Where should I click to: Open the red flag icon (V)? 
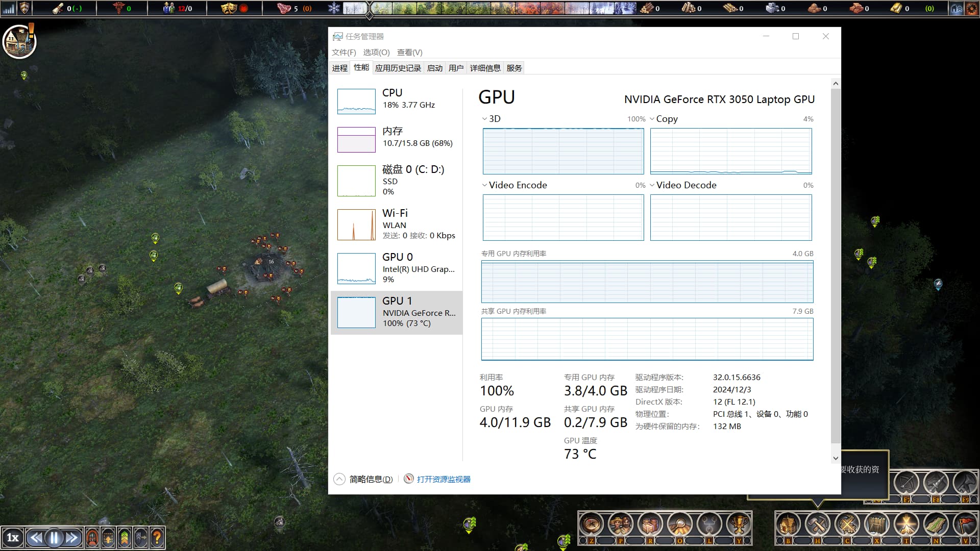tap(965, 524)
